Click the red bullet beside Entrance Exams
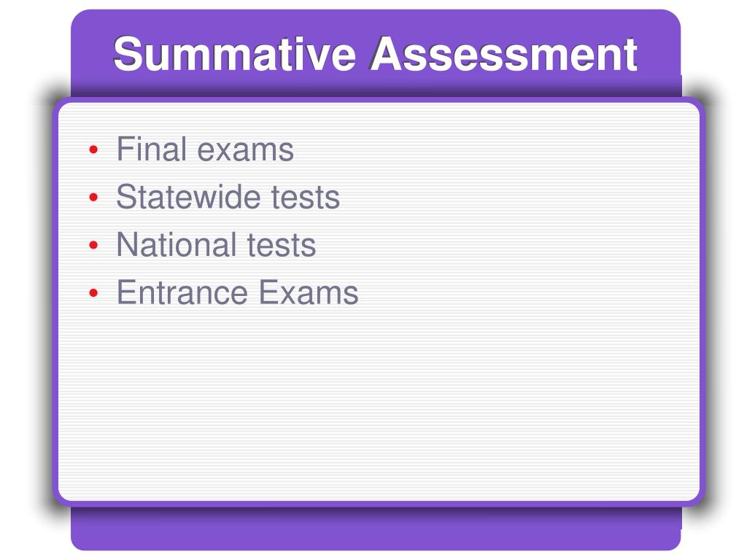The height and width of the screenshot is (560, 747). (x=93, y=293)
